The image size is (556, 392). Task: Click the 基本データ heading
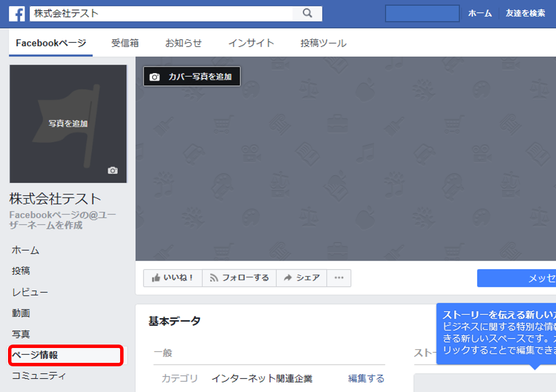coord(174,321)
